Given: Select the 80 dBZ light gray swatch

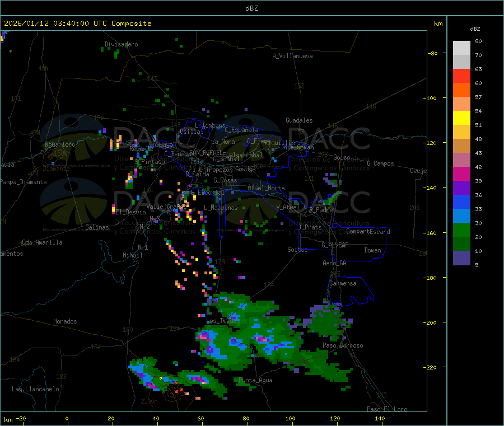Looking at the screenshot, I should 461,48.
